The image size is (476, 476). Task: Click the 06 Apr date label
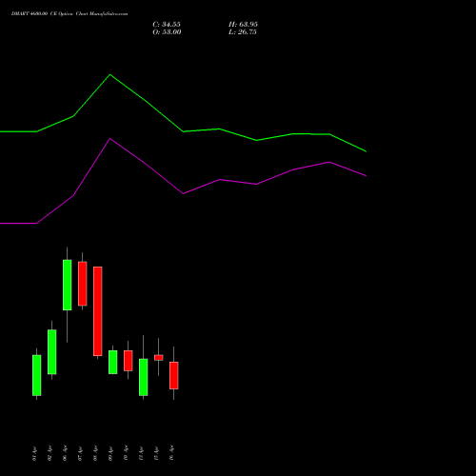(65, 453)
